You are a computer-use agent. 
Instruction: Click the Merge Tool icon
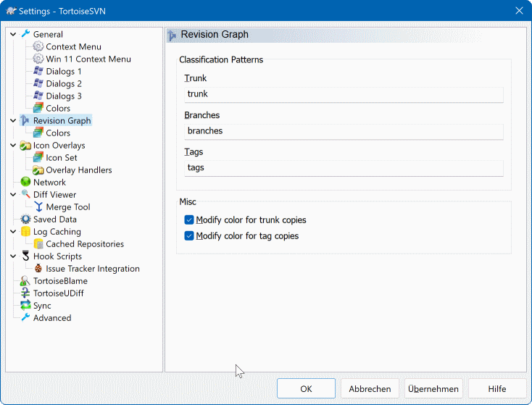(x=38, y=206)
